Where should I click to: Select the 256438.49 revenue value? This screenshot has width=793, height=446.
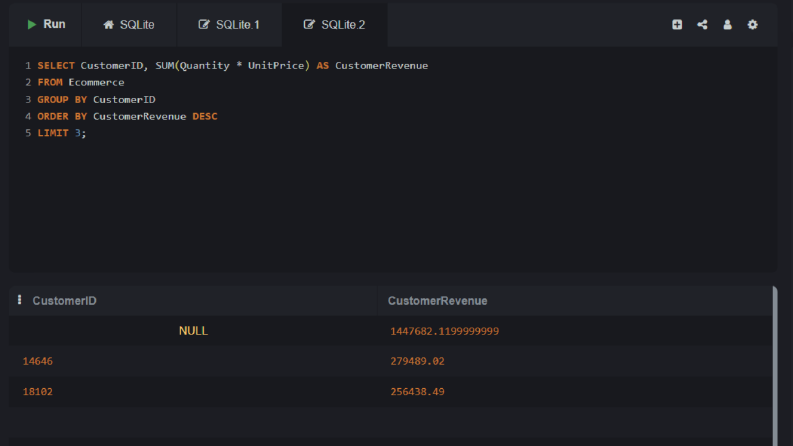click(417, 391)
